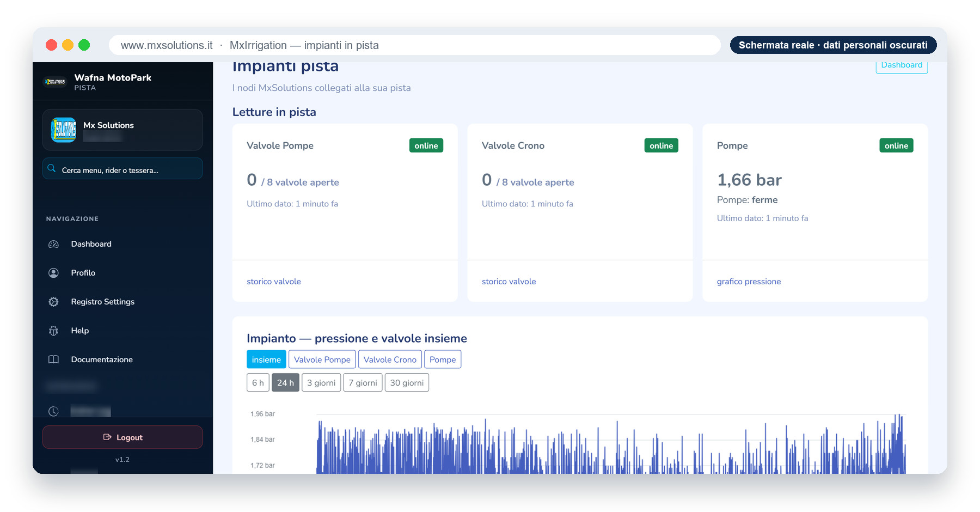The width and height of the screenshot is (980, 512).
Task: Click the Letture in pista heading
Action: [274, 112]
